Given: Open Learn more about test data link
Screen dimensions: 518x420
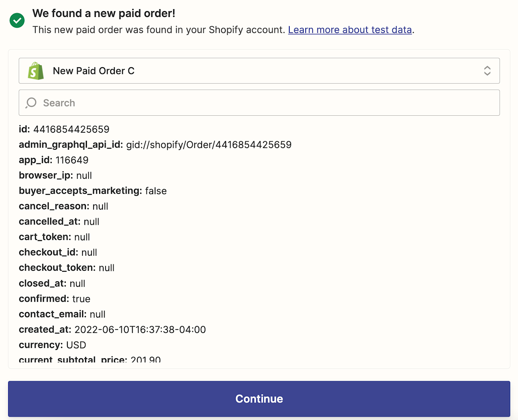Looking at the screenshot, I should (x=350, y=30).
